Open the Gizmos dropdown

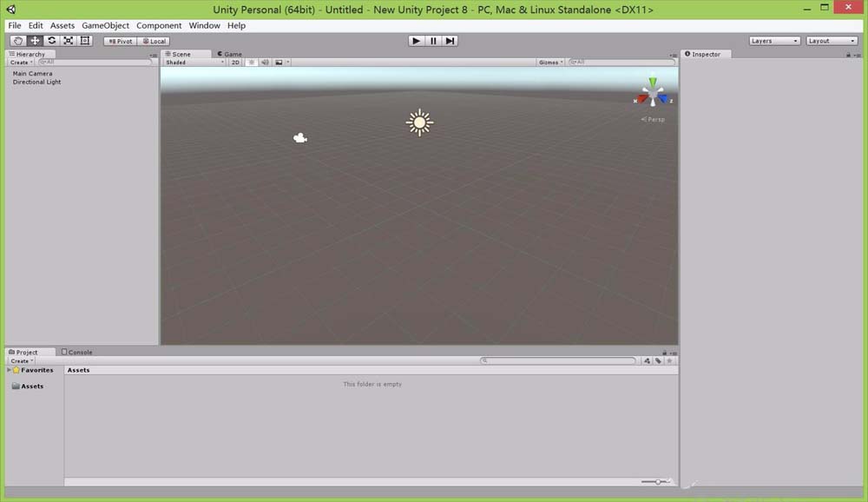(550, 62)
